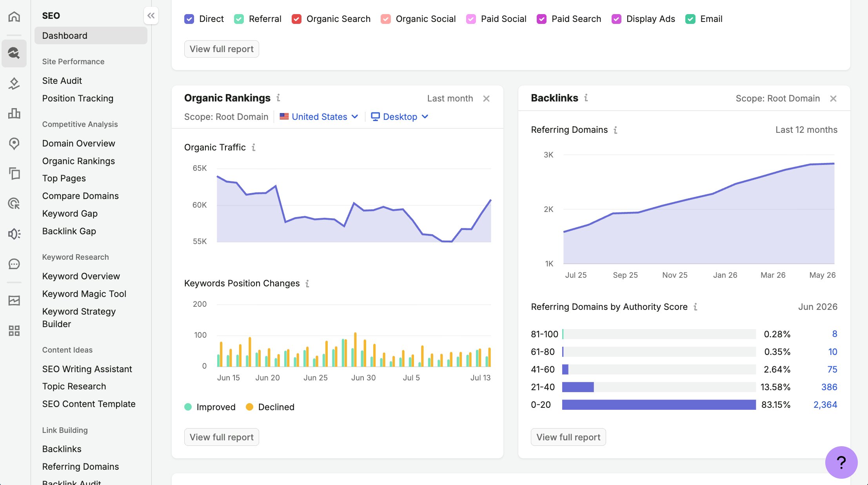868x485 pixels.
Task: Open the Home icon in left rail
Action: point(14,16)
